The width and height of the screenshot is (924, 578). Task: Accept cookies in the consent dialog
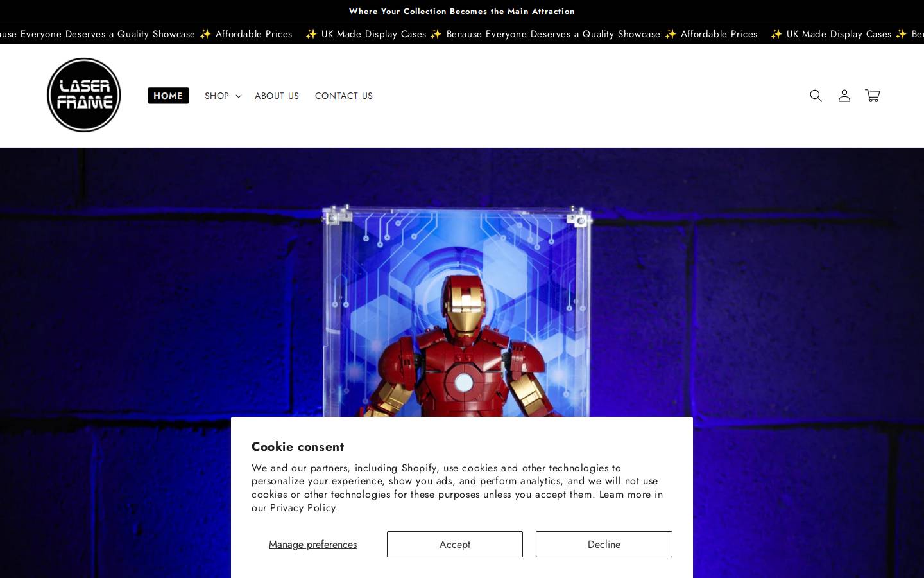pyautogui.click(x=454, y=544)
